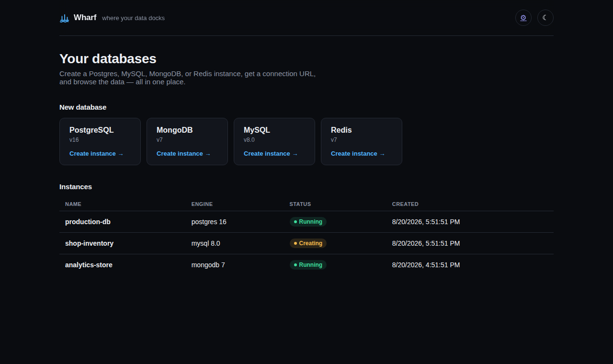Toggle dark mode with the moon icon
This screenshot has width=613, height=364.
point(545,18)
